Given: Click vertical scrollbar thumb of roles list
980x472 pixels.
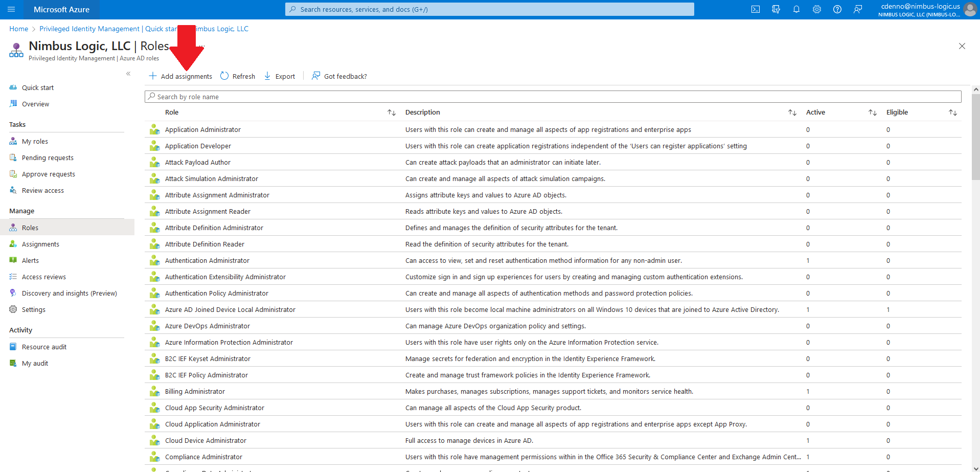Looking at the screenshot, I should 975,137.
